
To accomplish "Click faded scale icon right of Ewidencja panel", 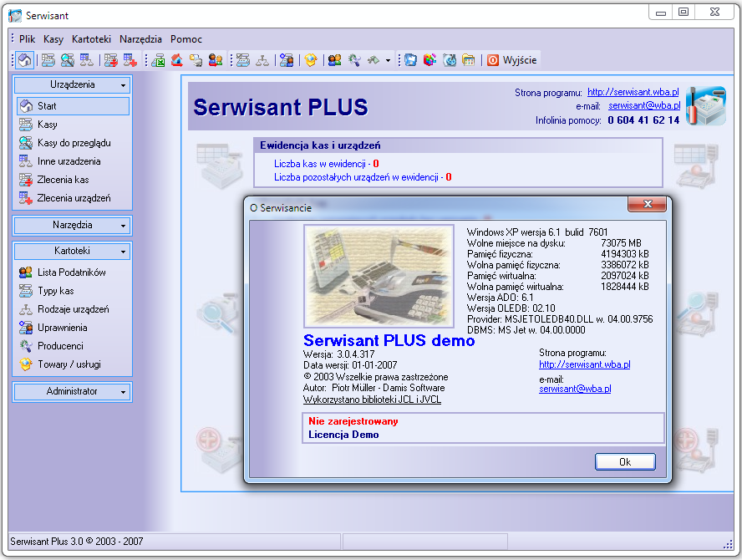I will click(697, 165).
